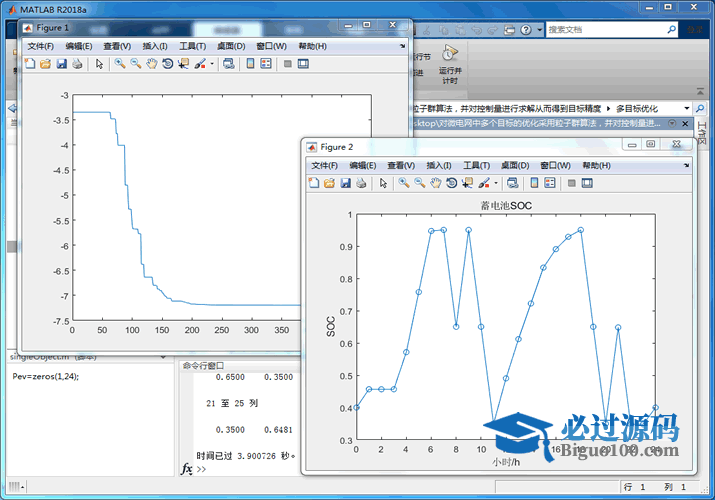This screenshot has width=715, height=500.
Task: Select Pan hand tool in Figure 1
Action: 151,64
